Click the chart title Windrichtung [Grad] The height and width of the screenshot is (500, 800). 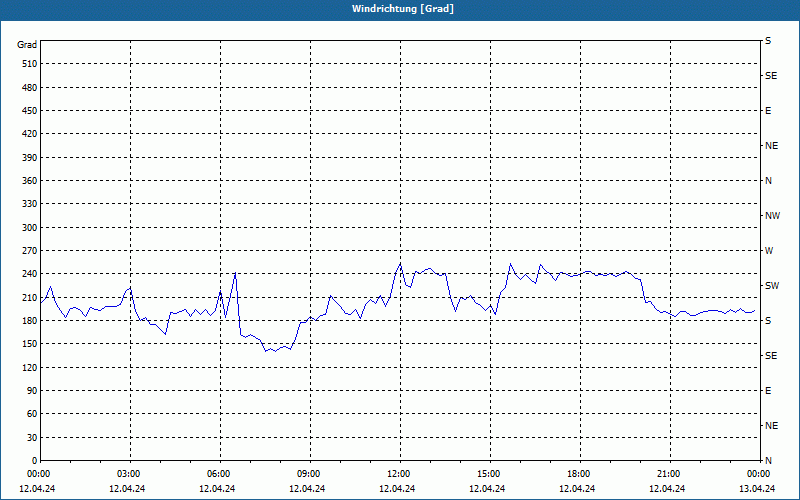point(403,9)
